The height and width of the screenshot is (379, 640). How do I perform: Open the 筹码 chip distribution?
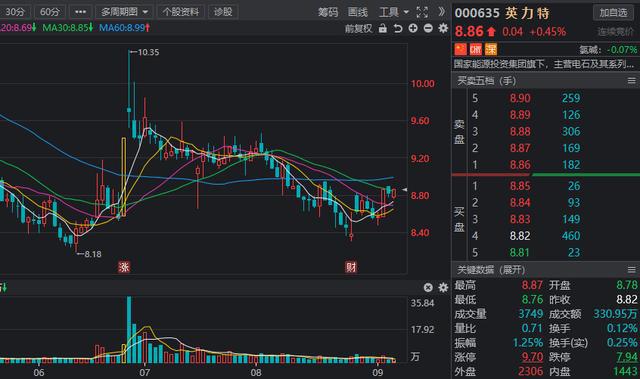tap(328, 12)
